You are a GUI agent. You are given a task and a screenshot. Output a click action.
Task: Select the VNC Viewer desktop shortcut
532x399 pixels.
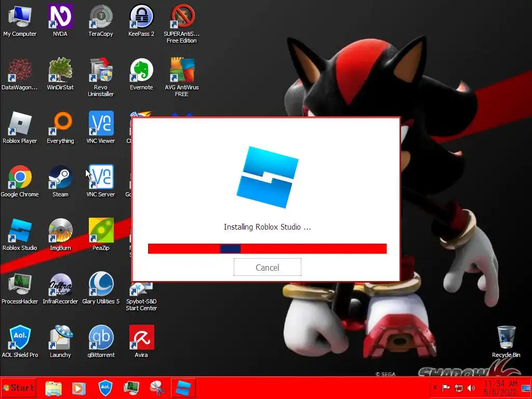point(101,128)
